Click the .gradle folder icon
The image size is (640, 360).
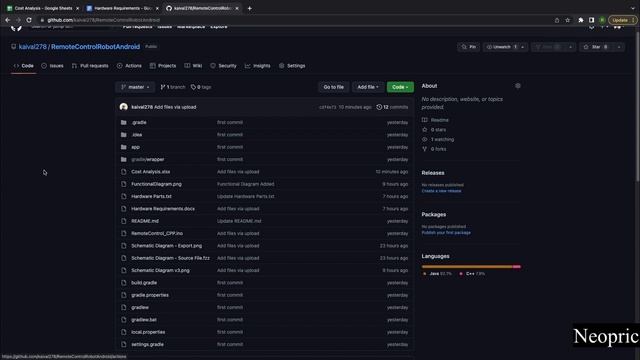click(x=124, y=122)
